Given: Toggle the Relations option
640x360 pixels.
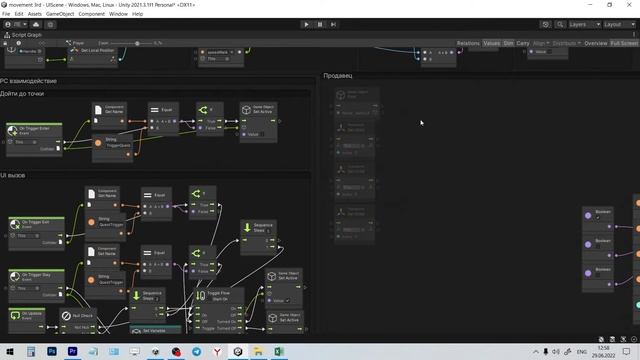Looking at the screenshot, I should pyautogui.click(x=468, y=43).
